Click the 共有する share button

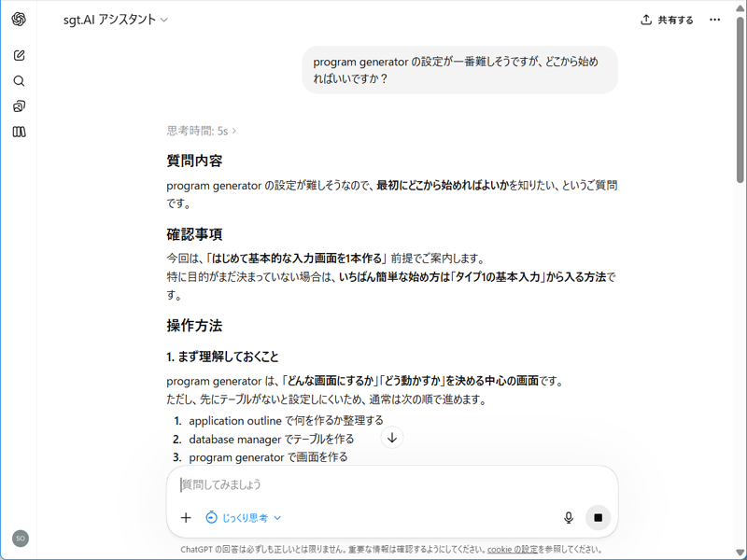coord(667,20)
